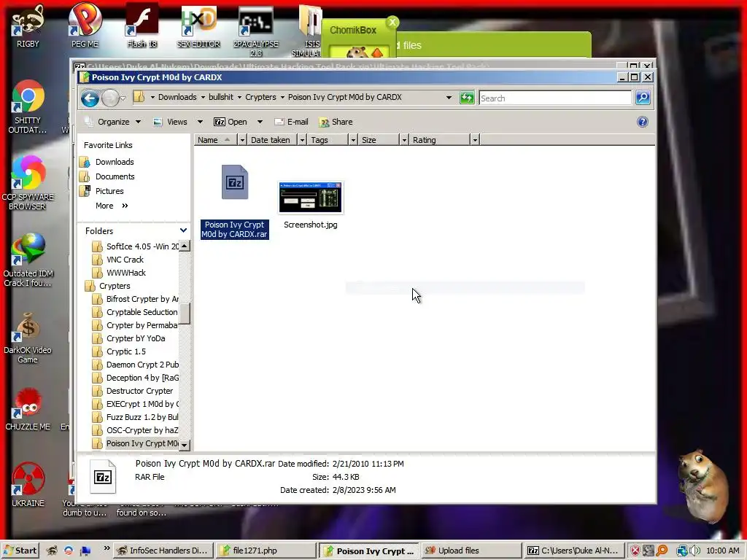Click the Open toolbar button
This screenshot has width=747, height=560.
coord(231,122)
